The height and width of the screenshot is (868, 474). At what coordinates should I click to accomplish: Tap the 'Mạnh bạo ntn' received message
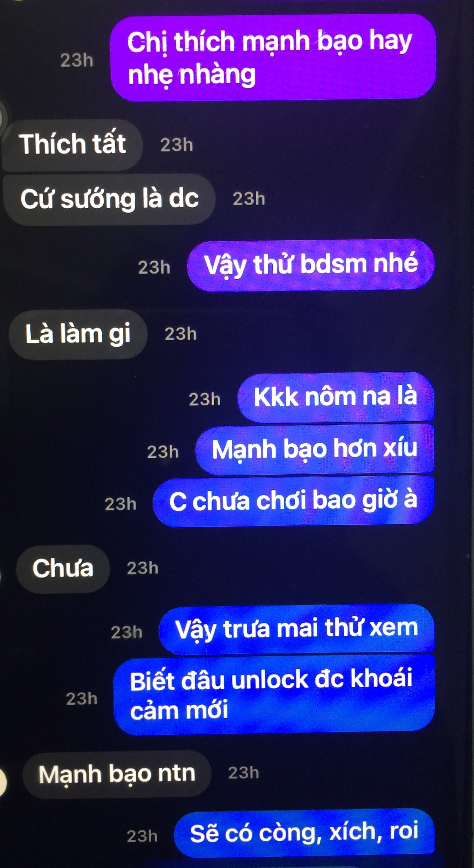point(117,774)
